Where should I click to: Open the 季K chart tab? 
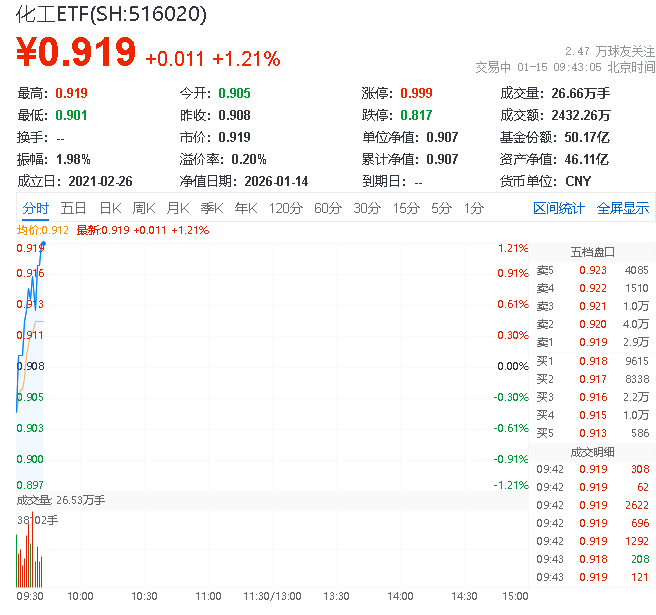(211, 208)
